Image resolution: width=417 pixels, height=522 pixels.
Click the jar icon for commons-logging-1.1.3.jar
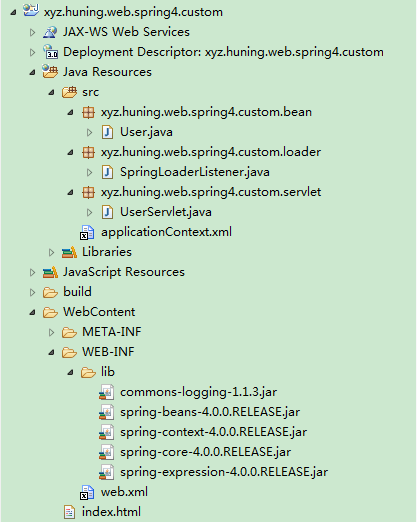click(x=107, y=392)
